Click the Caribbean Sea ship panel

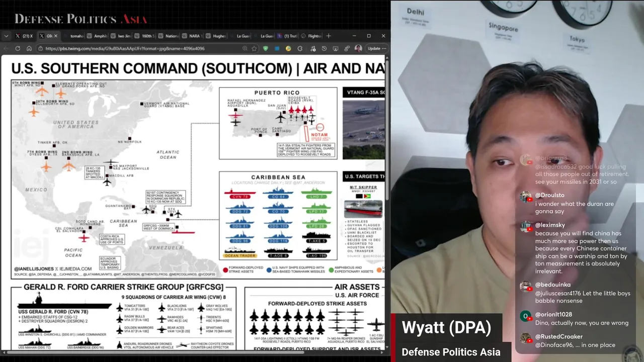click(x=278, y=215)
